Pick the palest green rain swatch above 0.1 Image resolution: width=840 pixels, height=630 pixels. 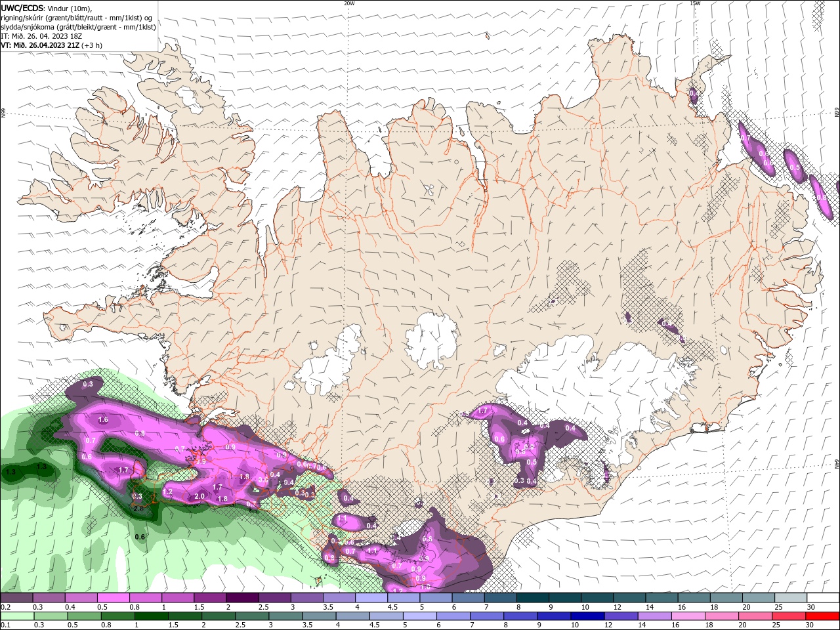point(16,616)
